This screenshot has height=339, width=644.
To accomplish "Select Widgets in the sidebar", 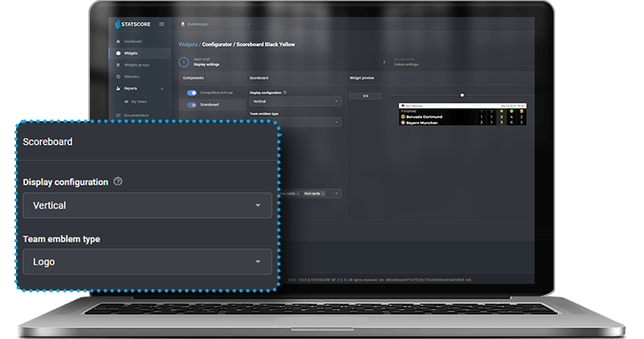I will coord(140,53).
